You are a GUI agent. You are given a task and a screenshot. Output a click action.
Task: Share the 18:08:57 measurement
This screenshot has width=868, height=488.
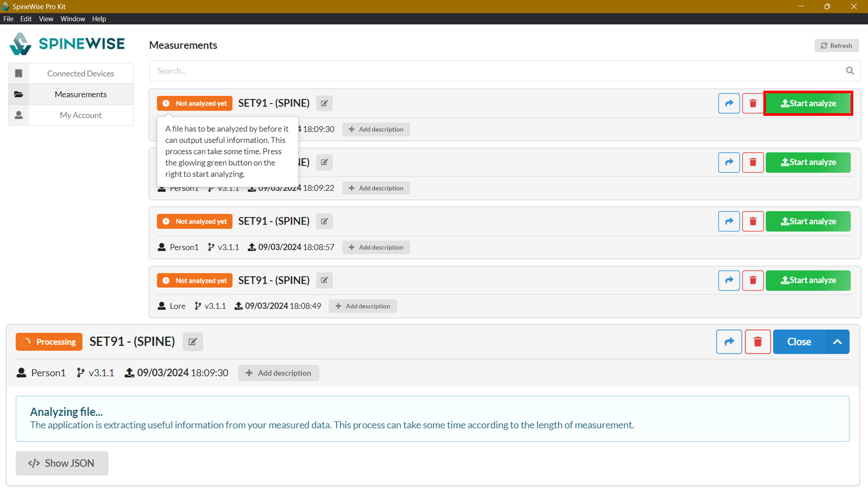tap(729, 221)
